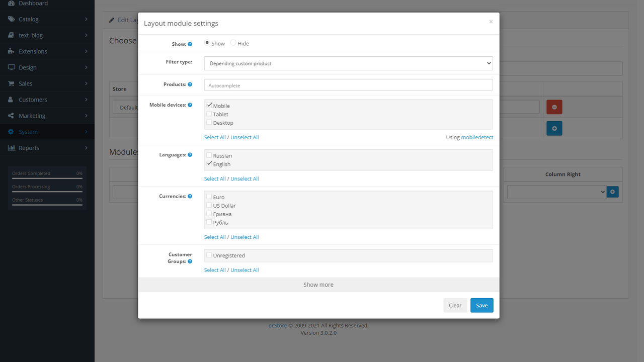This screenshot has height=362, width=644.
Task: Select the Show radio option
Action: [207, 43]
